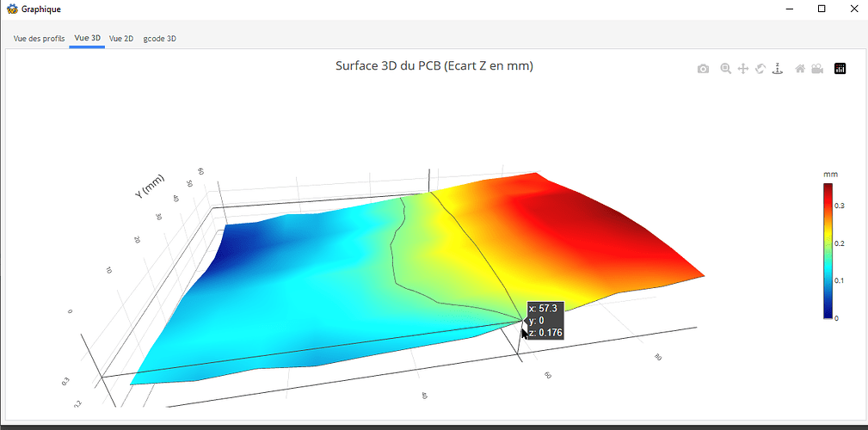The image size is (868, 430).
Task: Switch to the Vue des profils tab
Action: point(40,39)
